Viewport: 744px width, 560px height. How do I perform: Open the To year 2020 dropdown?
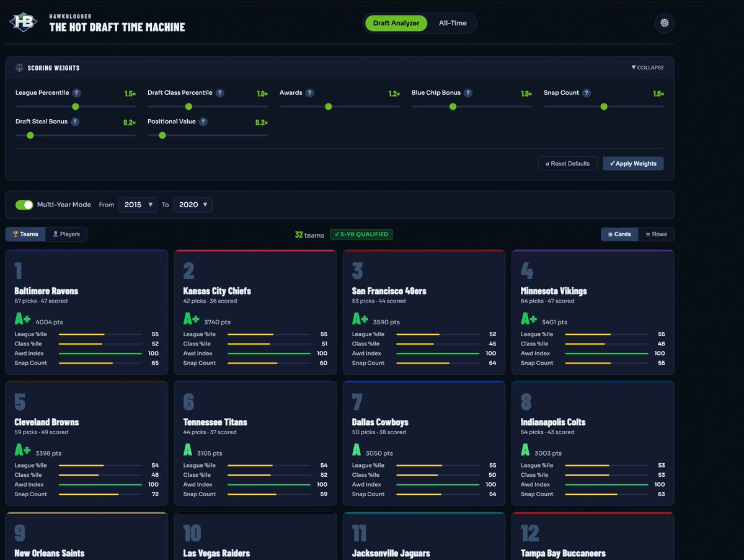click(x=192, y=205)
